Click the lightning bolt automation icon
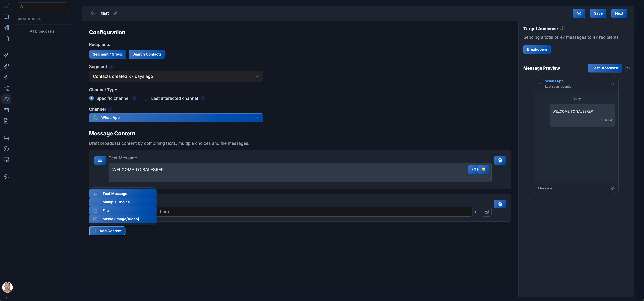 point(6,77)
